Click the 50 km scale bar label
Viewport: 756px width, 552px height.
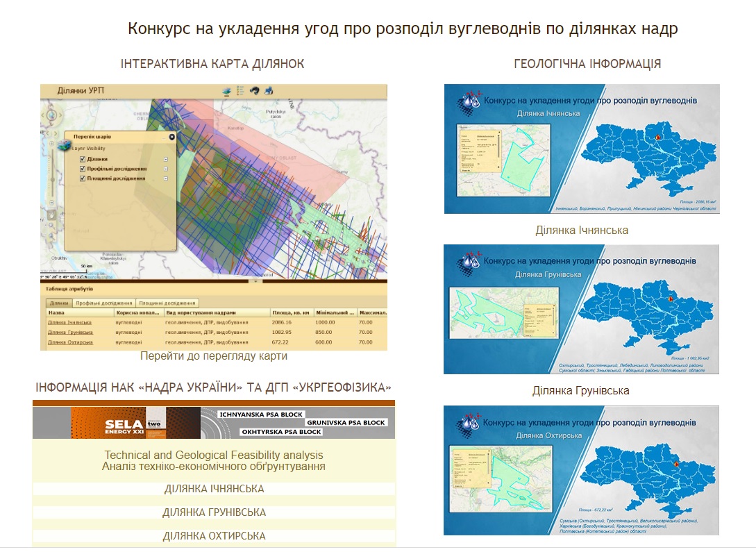pos(87,266)
